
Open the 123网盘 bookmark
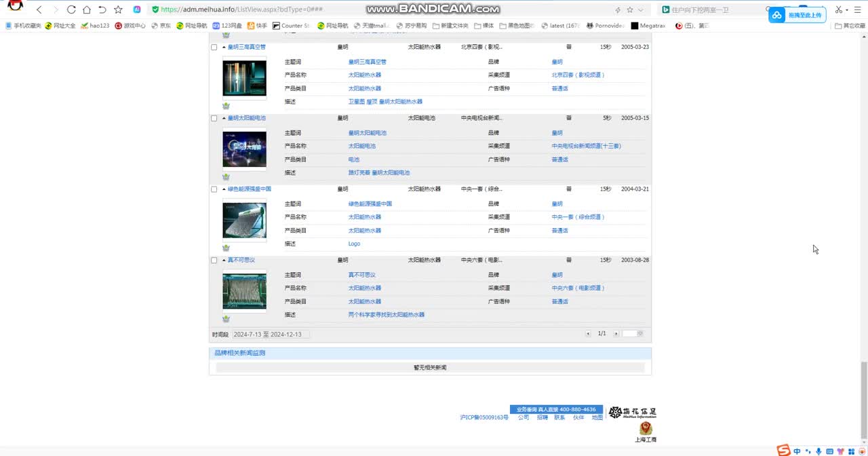(x=227, y=26)
